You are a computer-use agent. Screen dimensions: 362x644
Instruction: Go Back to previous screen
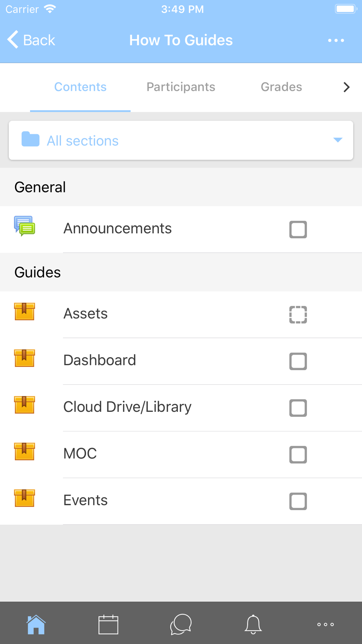coord(31,40)
